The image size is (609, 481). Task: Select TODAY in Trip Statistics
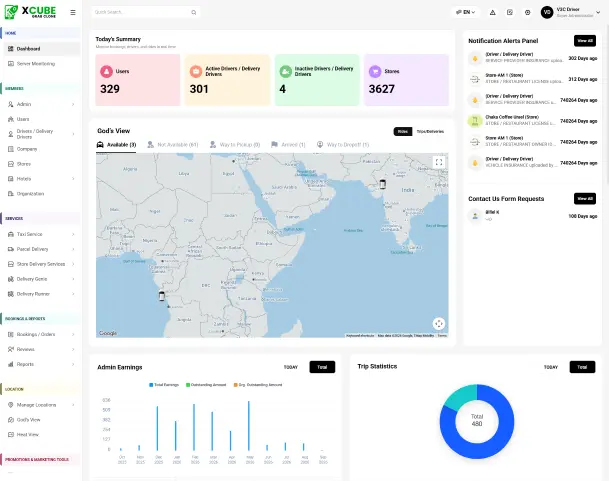551,367
